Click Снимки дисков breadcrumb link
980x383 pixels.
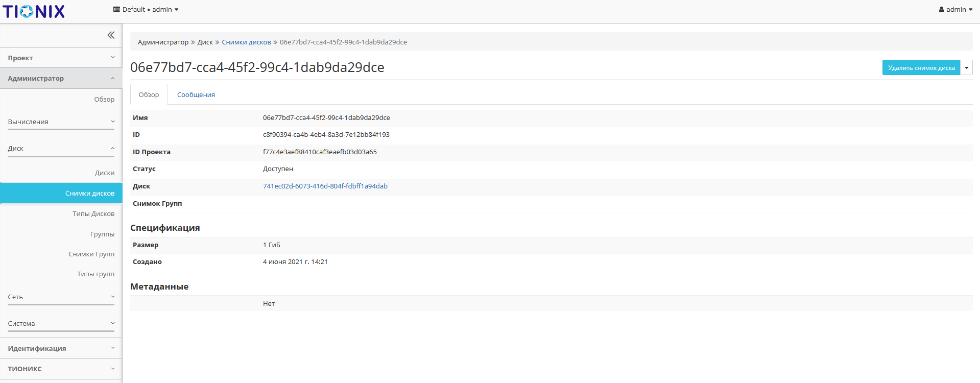point(246,42)
